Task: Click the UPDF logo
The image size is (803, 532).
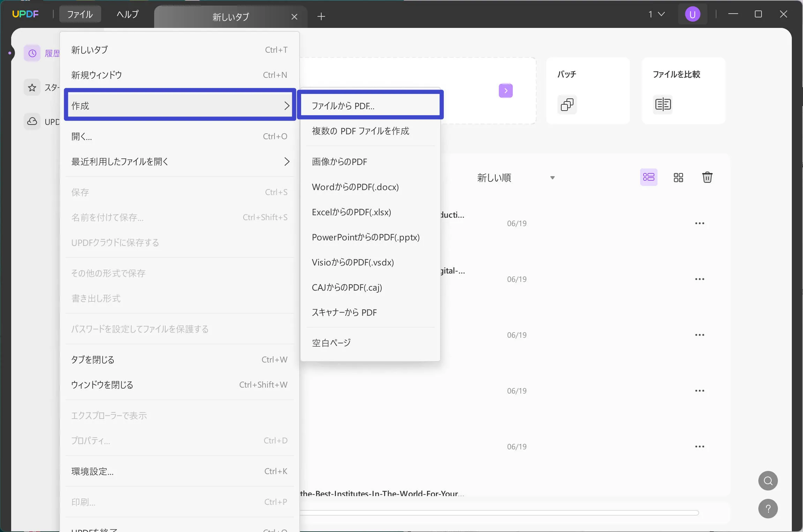Action: coord(25,14)
